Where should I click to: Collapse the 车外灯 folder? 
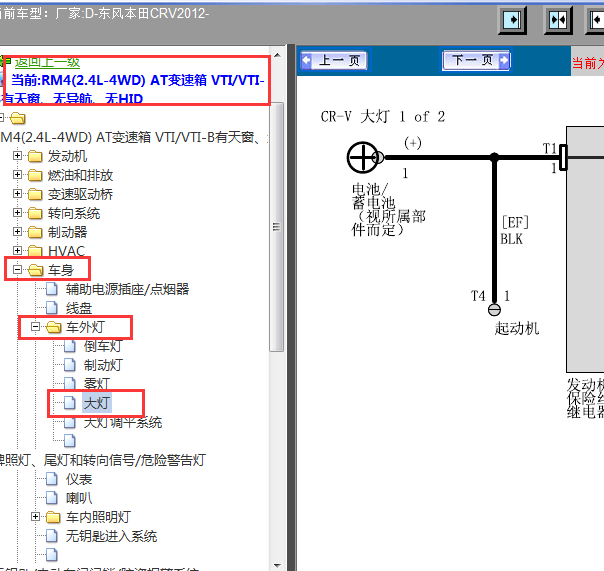35,327
